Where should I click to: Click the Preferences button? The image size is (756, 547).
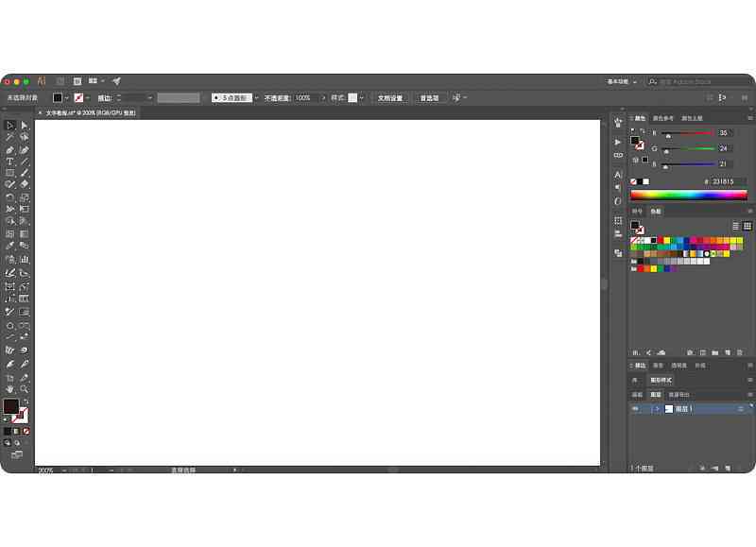[429, 98]
